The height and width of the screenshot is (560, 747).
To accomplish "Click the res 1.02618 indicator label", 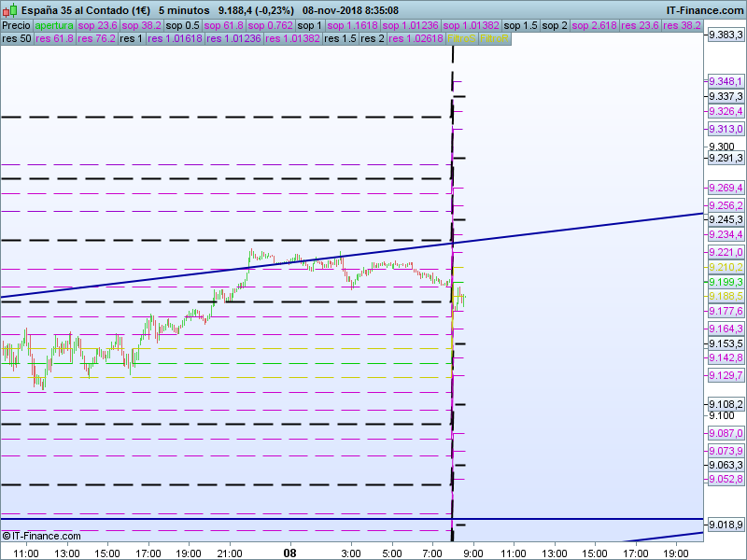I will click(x=416, y=39).
